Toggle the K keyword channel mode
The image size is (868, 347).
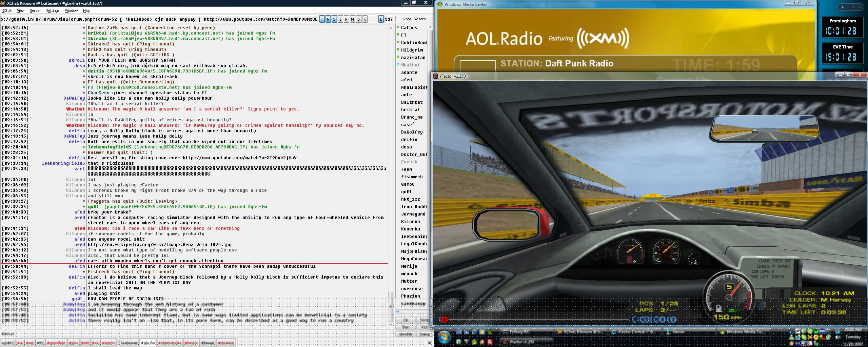pos(364,19)
